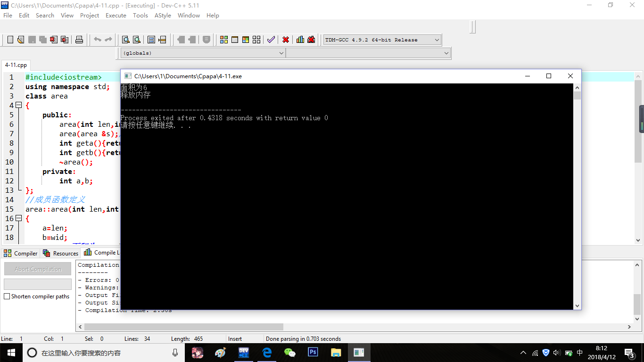Click the Save file toolbar icon
This screenshot has height=362, width=644.
(32, 40)
